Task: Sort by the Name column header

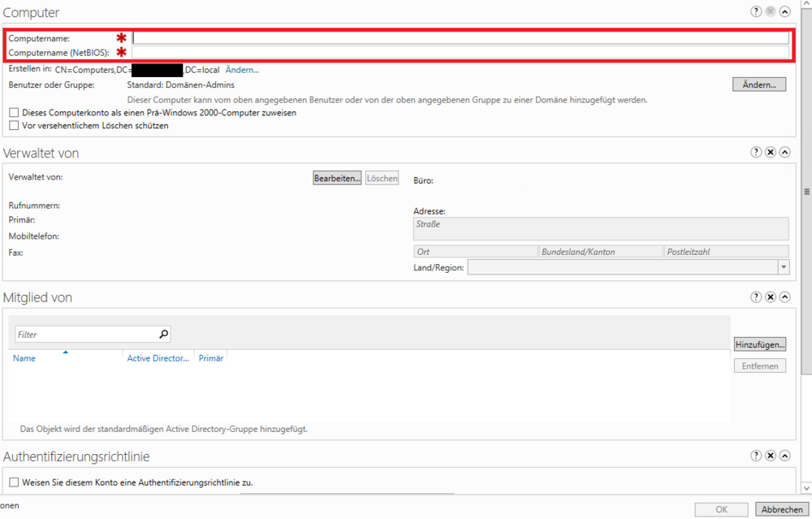Action: (x=24, y=358)
